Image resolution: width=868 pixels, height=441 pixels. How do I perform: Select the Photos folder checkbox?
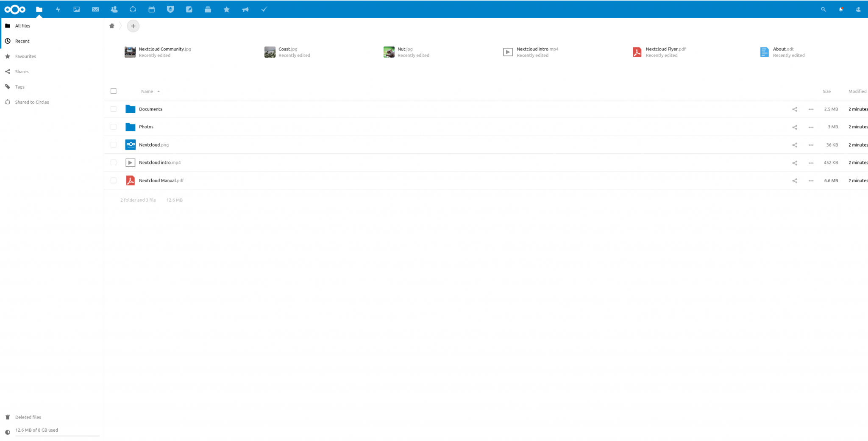point(114,127)
